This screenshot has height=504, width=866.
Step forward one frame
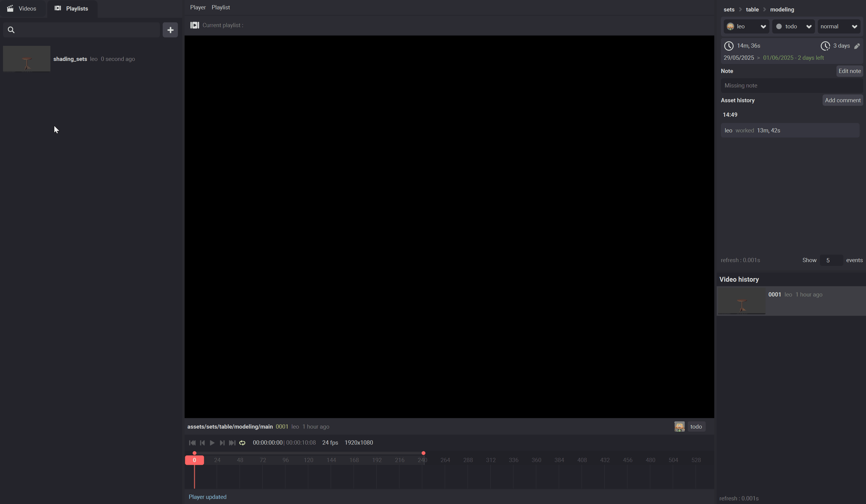point(222,443)
